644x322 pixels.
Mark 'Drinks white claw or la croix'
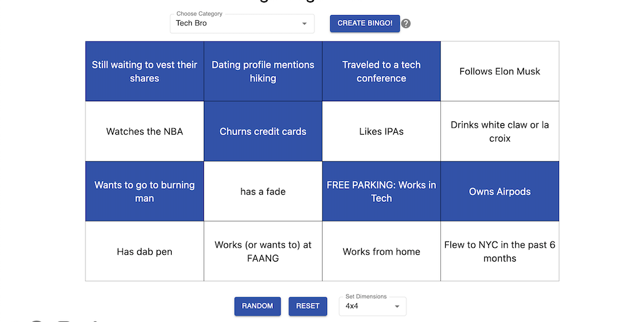point(499,131)
